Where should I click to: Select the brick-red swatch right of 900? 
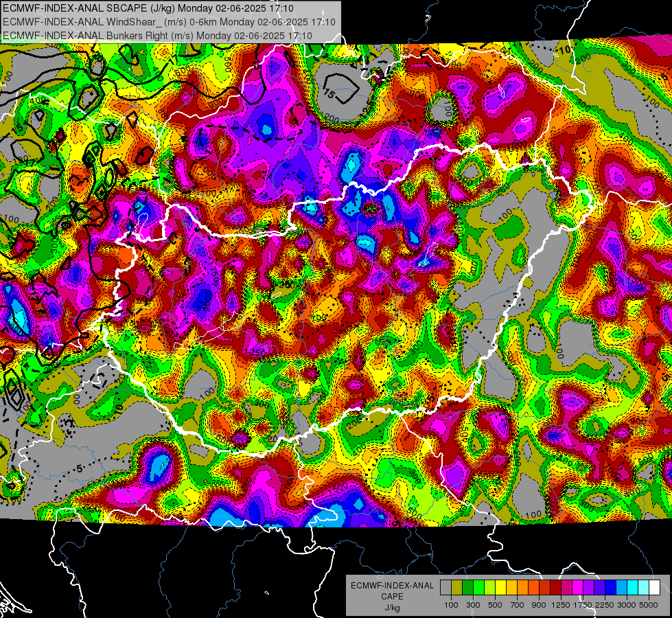click(x=545, y=587)
